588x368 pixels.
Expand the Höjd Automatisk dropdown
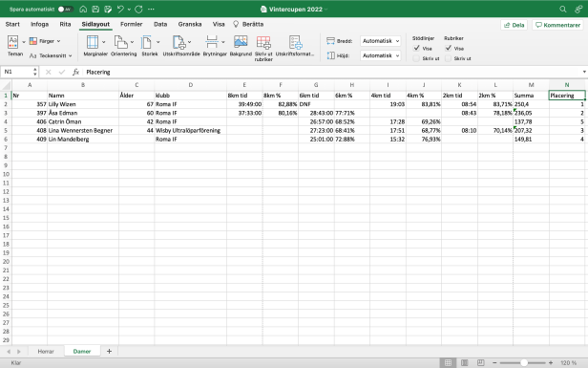coord(380,55)
